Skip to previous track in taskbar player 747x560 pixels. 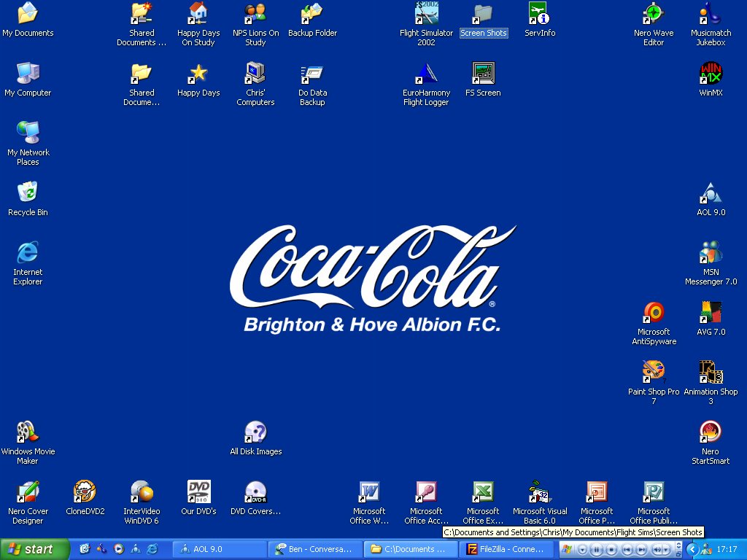pyautogui.click(x=627, y=550)
